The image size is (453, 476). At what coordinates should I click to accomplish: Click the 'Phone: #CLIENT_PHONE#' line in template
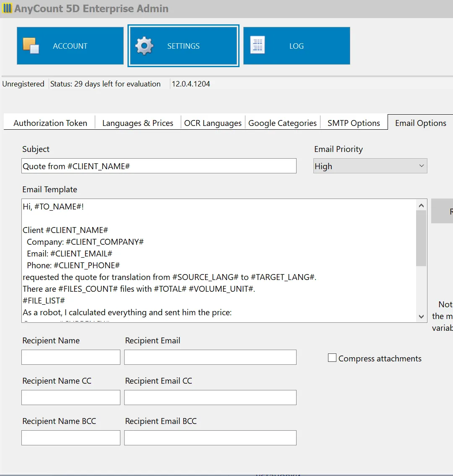coord(73,265)
